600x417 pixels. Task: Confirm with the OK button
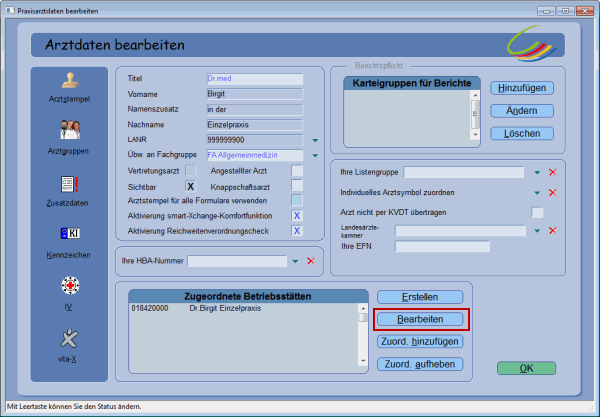[x=525, y=368]
